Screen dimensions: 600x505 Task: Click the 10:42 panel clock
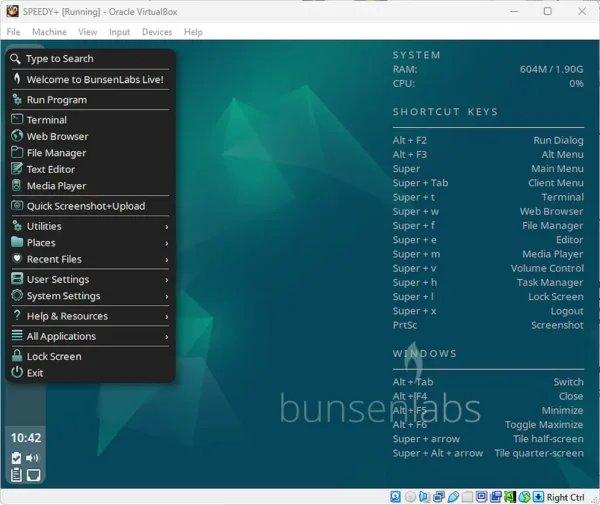click(x=26, y=438)
